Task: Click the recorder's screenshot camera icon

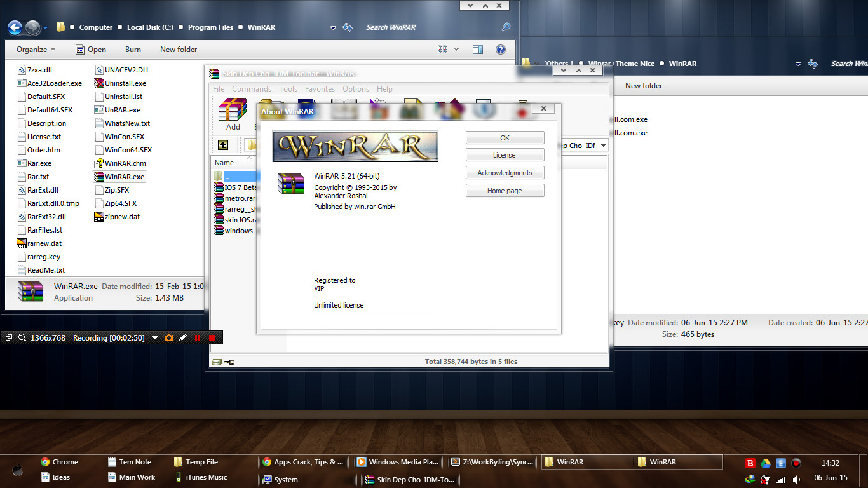Action: 168,337
